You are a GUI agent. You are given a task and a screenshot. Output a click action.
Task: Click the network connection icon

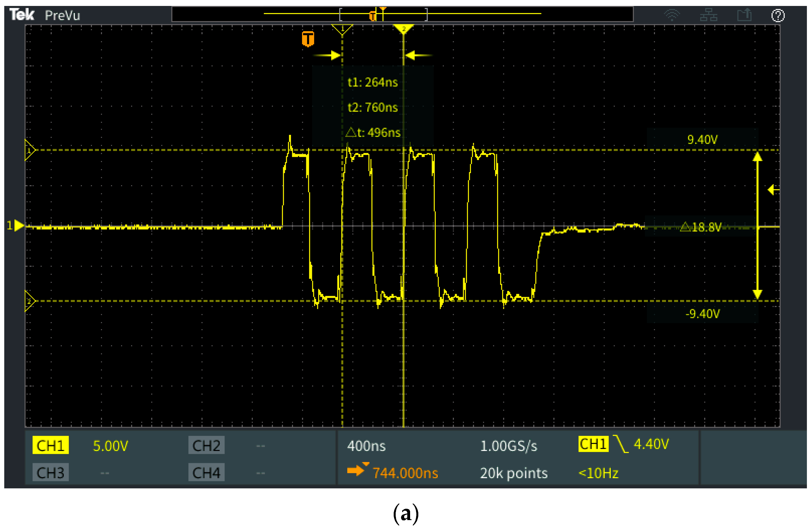click(708, 15)
